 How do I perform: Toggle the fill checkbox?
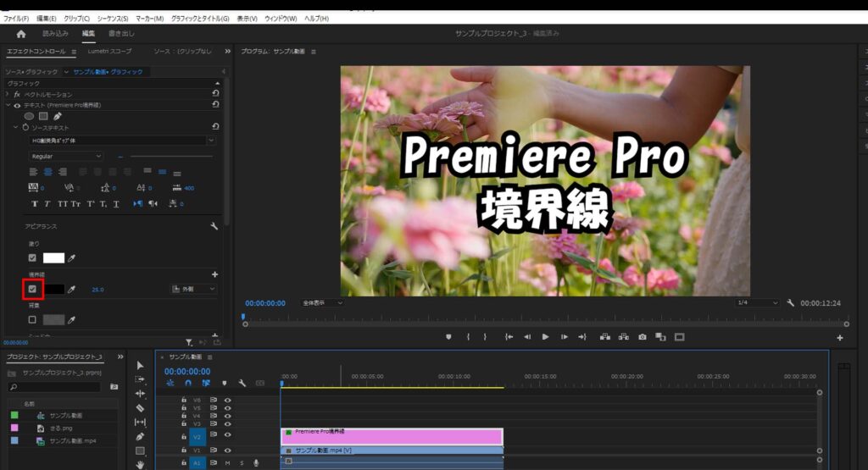coord(32,257)
